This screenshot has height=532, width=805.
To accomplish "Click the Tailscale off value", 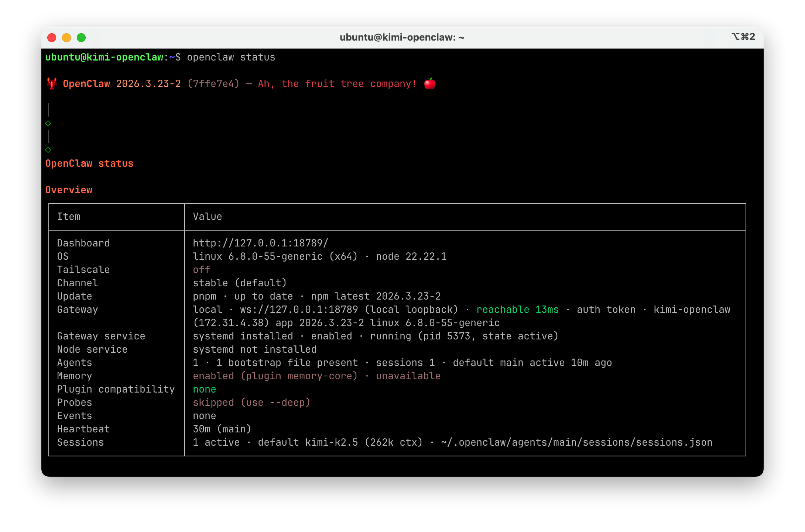I will (202, 270).
